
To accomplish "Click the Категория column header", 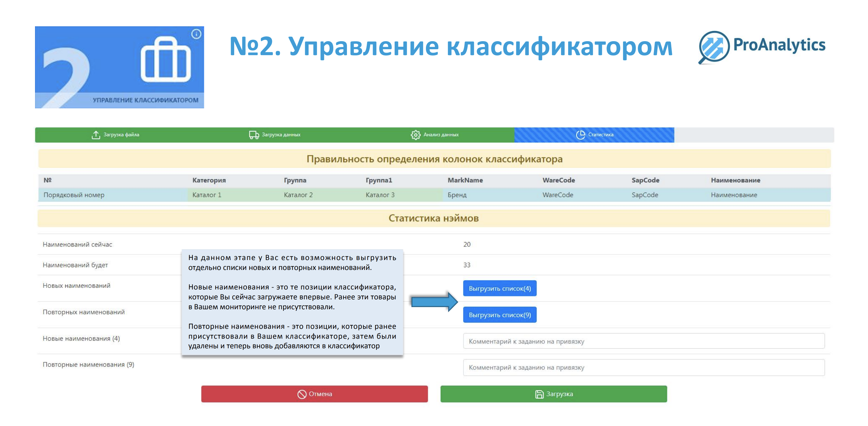I will (209, 180).
